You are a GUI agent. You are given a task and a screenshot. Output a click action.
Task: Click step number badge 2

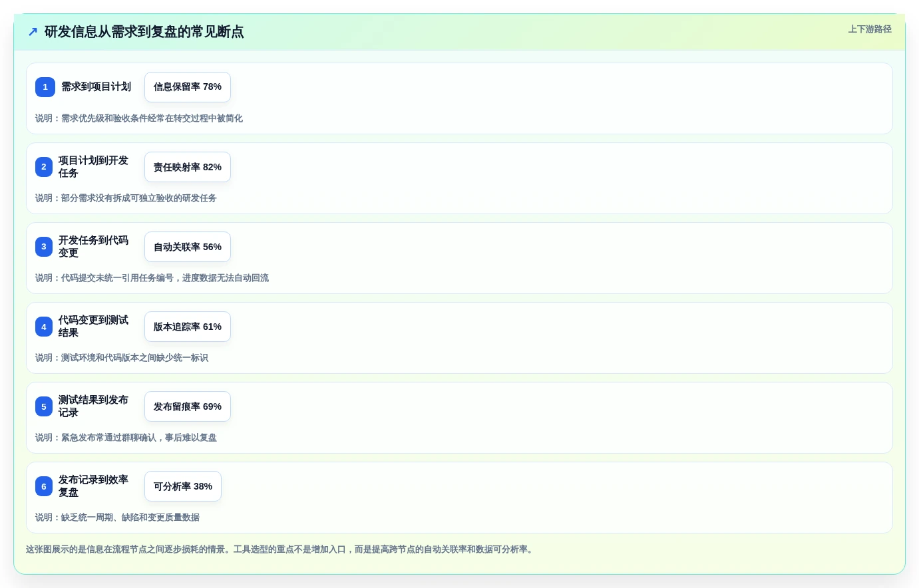(x=44, y=167)
